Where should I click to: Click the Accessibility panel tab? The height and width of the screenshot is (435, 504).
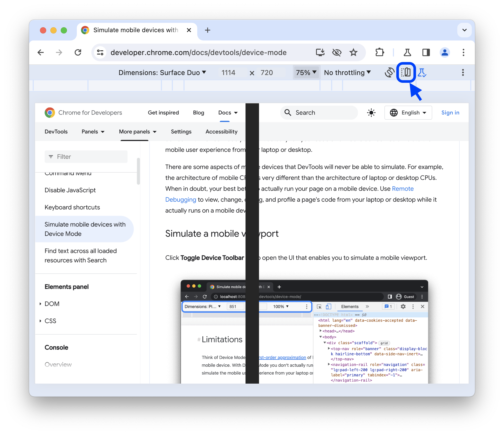(x=222, y=132)
